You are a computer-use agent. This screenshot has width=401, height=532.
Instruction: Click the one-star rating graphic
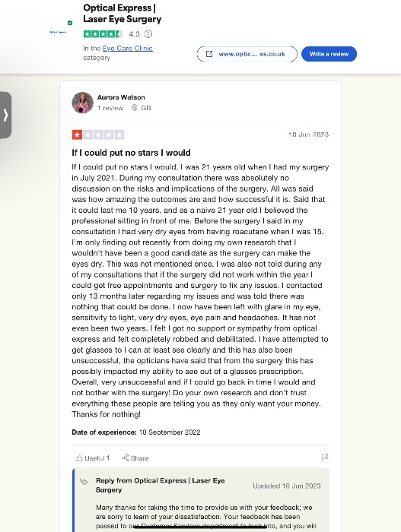[98, 135]
